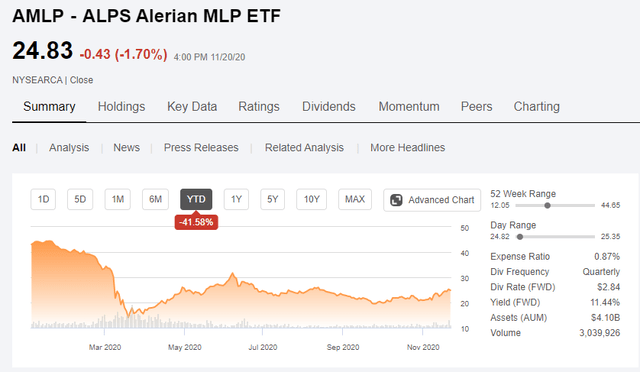Open the Charting tab

pos(536,107)
